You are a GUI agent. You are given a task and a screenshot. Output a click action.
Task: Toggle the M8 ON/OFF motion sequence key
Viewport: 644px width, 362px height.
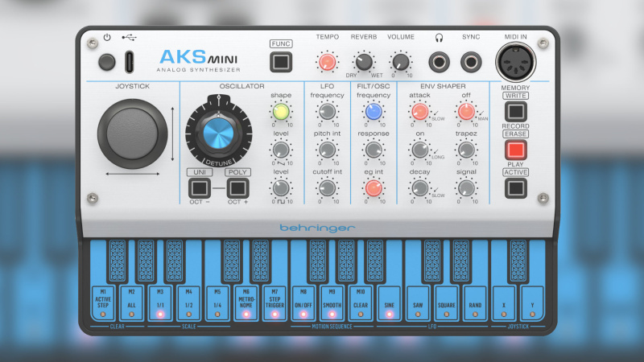point(303,303)
